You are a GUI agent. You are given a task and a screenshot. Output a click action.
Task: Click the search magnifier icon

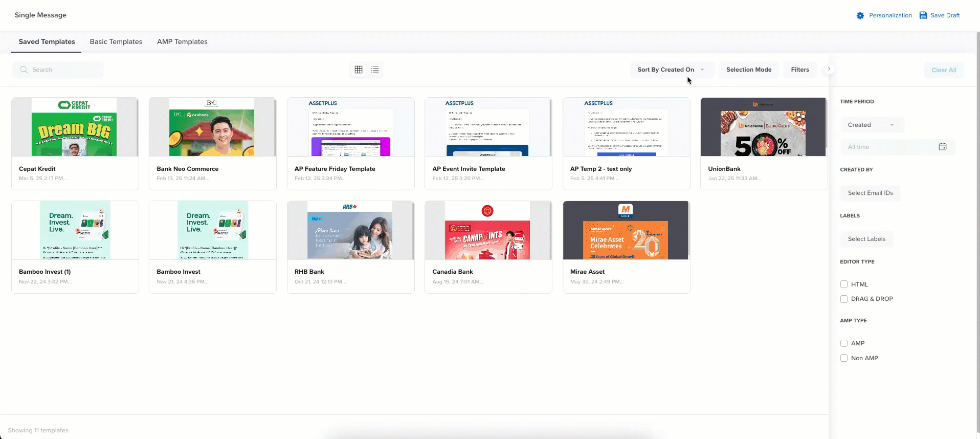tap(24, 70)
